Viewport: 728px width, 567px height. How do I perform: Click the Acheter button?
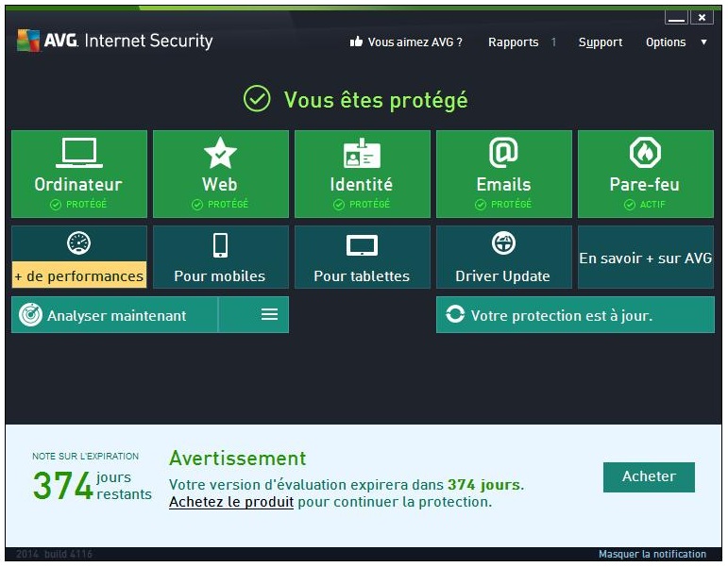point(649,476)
